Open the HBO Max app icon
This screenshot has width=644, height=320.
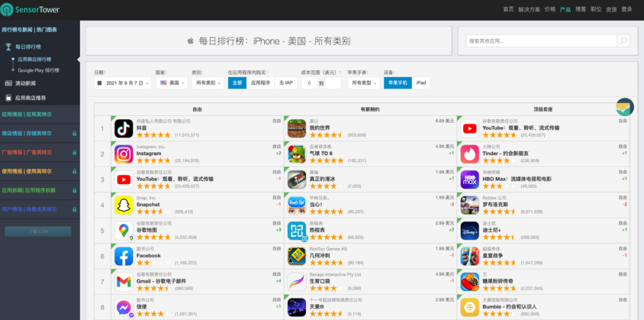pos(469,180)
